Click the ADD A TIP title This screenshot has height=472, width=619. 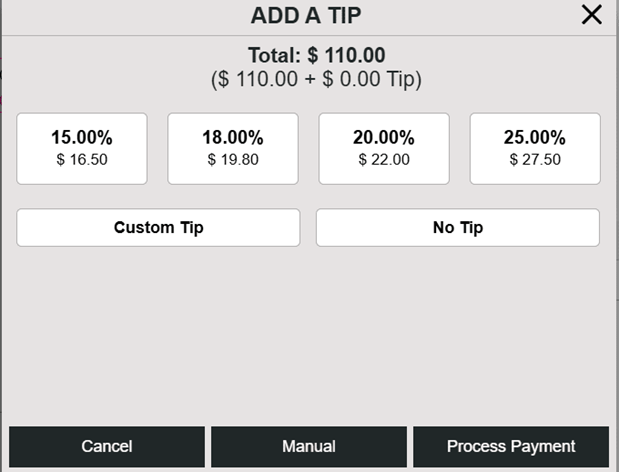(x=305, y=15)
